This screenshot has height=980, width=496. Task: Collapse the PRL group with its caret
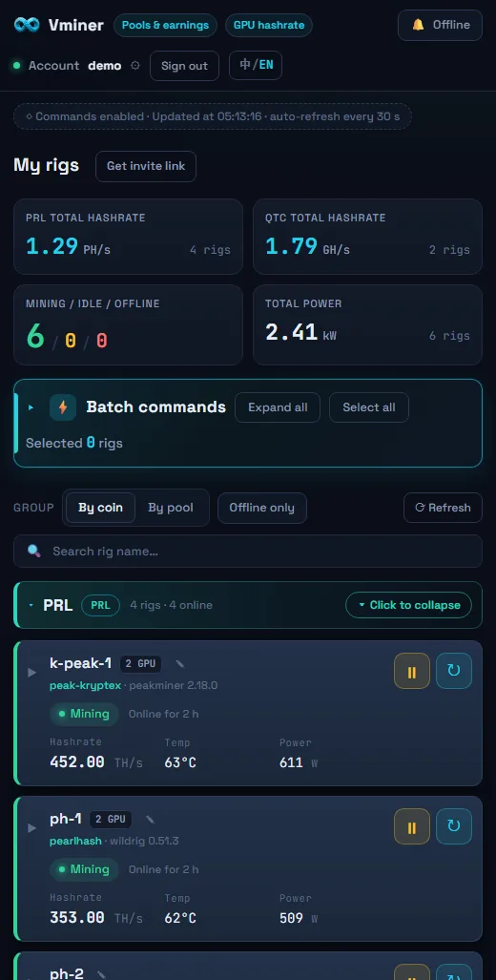31,605
